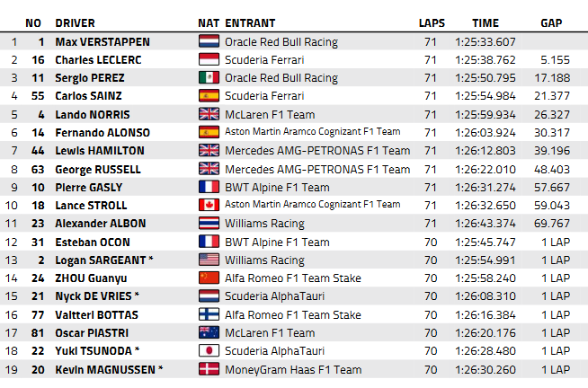Image resolution: width=588 pixels, height=388 pixels.
Task: Select the Chinese flag beside Zhou Guanyu
Action: pyautogui.click(x=209, y=278)
